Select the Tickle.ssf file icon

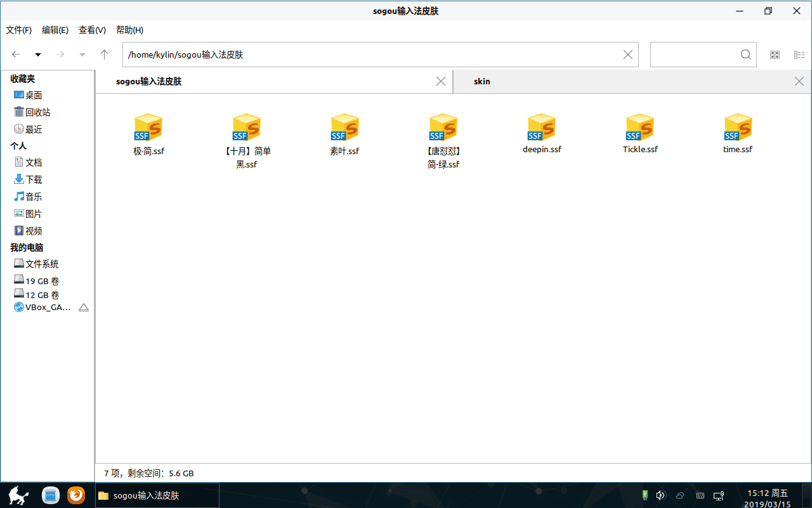(x=640, y=127)
